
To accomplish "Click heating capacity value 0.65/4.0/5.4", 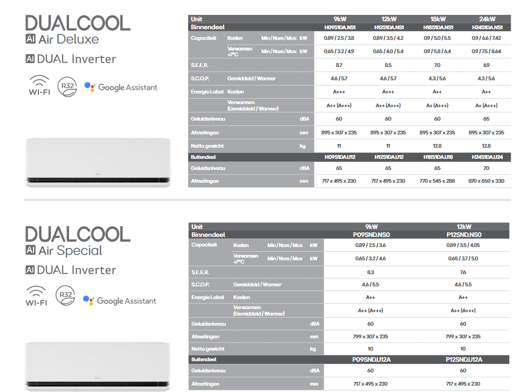I will (388, 51).
